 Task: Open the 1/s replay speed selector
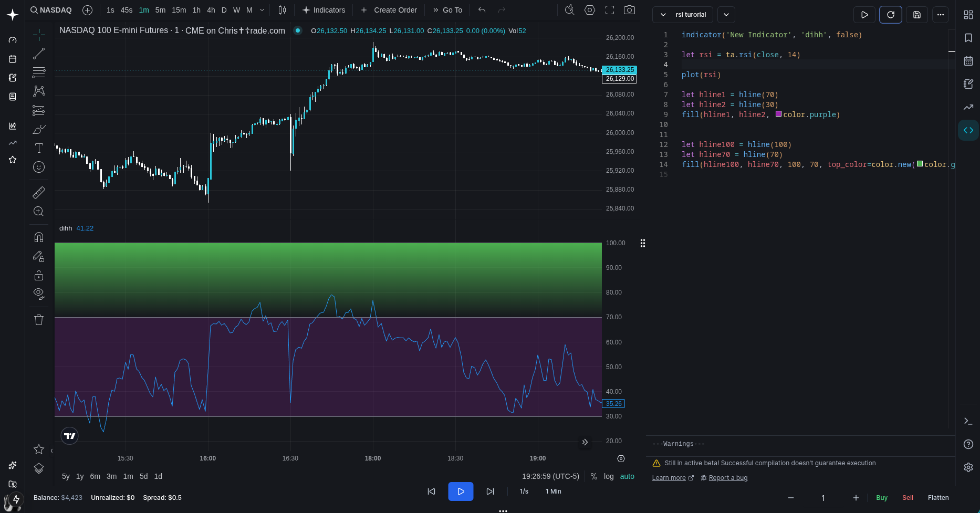tap(524, 491)
